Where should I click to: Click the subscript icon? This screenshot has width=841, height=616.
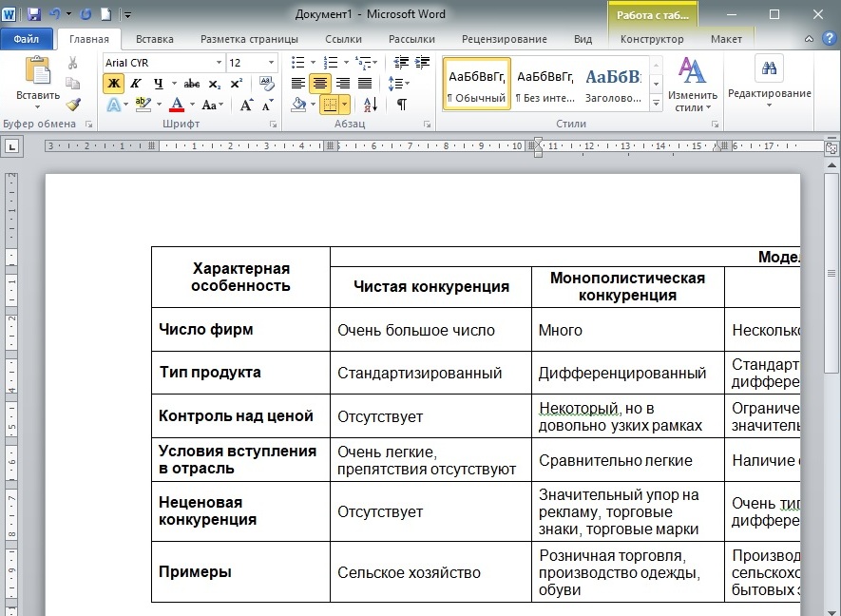(215, 84)
